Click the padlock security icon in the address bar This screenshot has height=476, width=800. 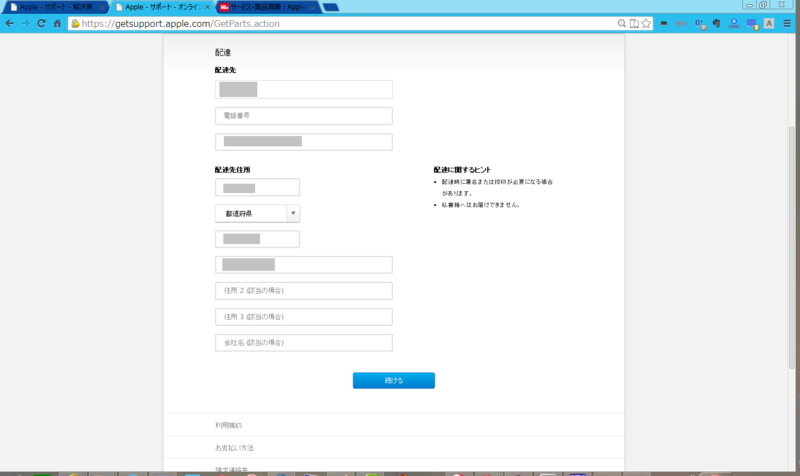pyautogui.click(x=75, y=23)
